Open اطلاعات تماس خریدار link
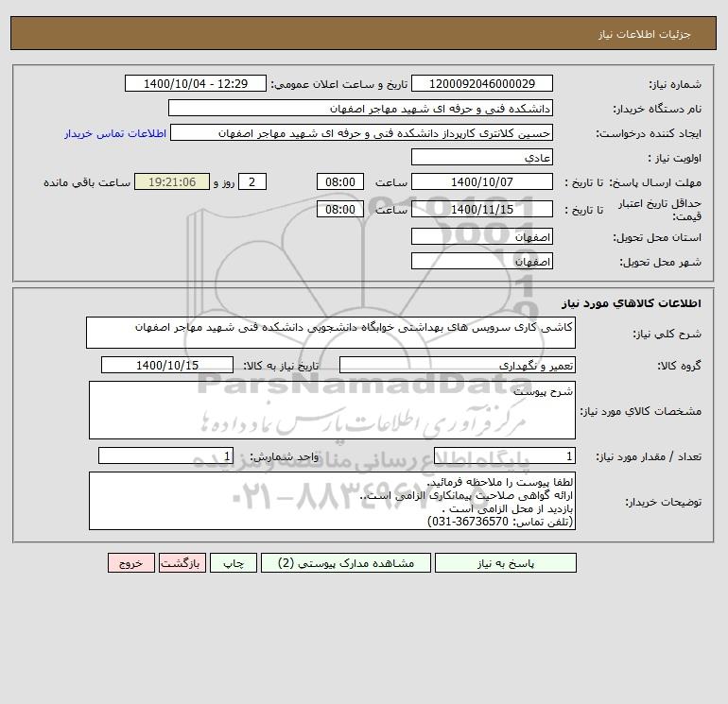Viewport: 728px width, 704px height. point(115,133)
